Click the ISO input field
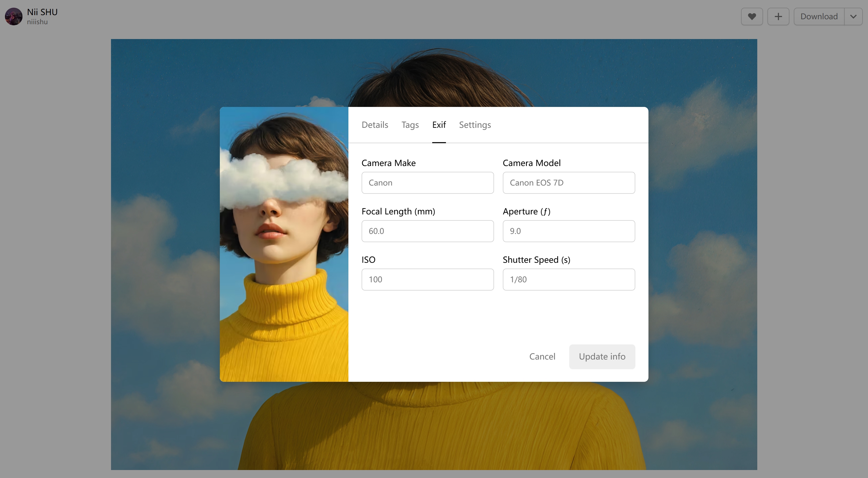Screen dimensions: 868x478 [428, 280]
